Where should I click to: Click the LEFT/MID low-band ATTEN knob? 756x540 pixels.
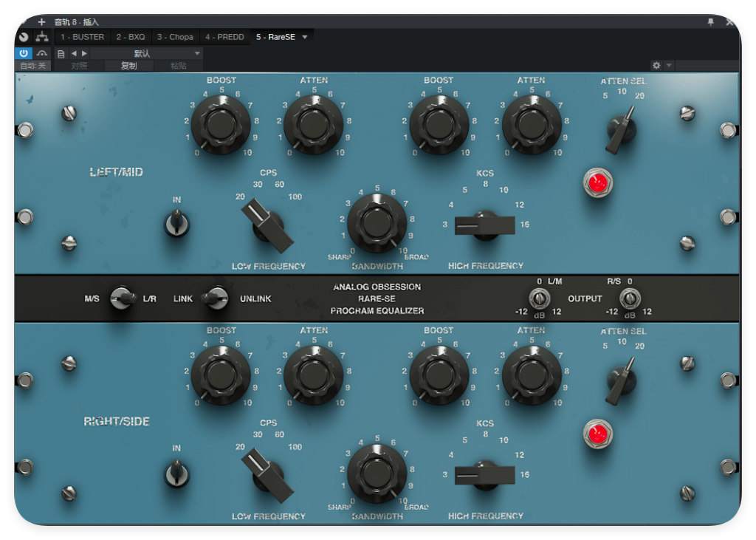(x=313, y=125)
